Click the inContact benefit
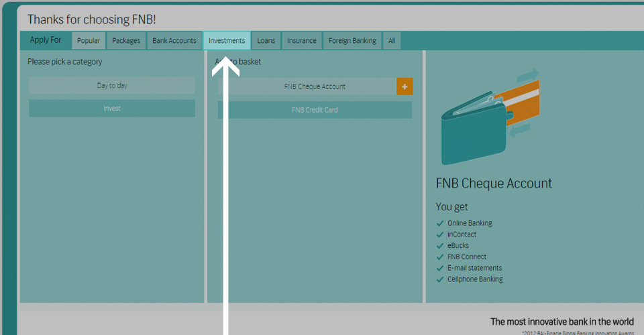This screenshot has height=335, width=644. (462, 234)
